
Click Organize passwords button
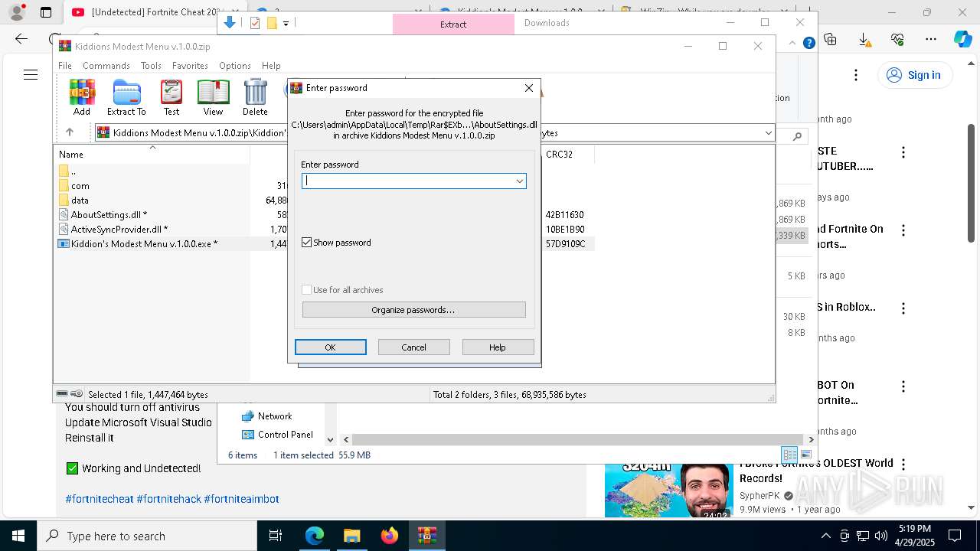coord(413,310)
